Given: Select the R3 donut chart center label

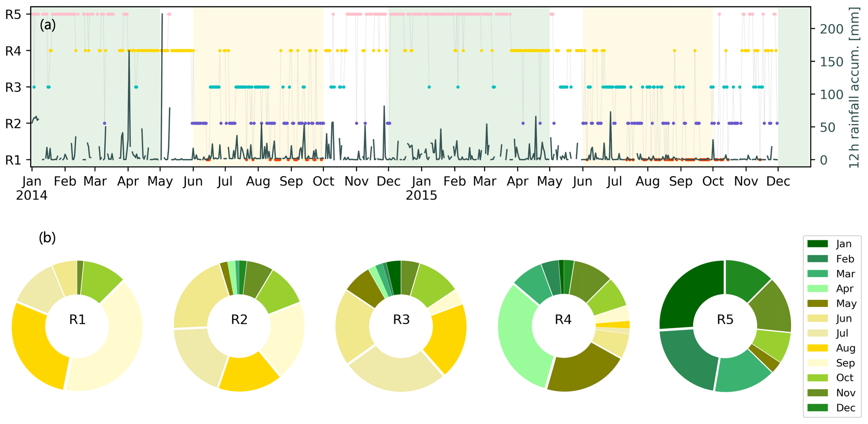Looking at the screenshot, I should point(401,320).
